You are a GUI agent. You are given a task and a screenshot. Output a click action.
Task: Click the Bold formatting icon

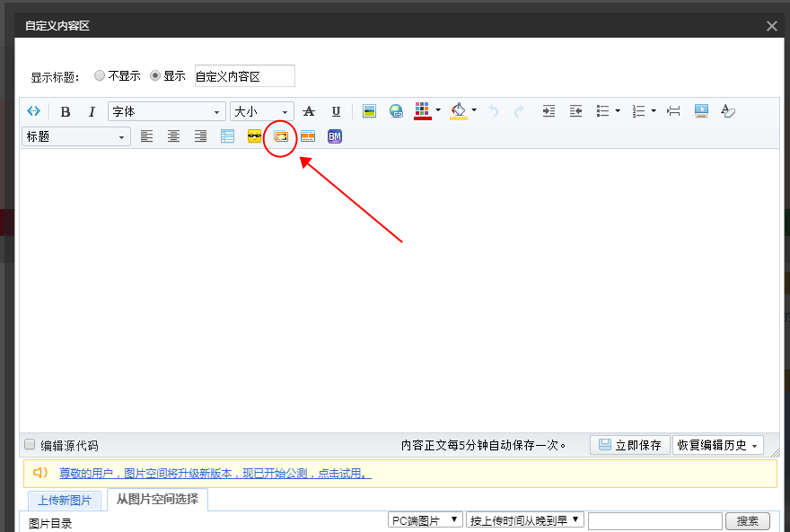coord(66,112)
